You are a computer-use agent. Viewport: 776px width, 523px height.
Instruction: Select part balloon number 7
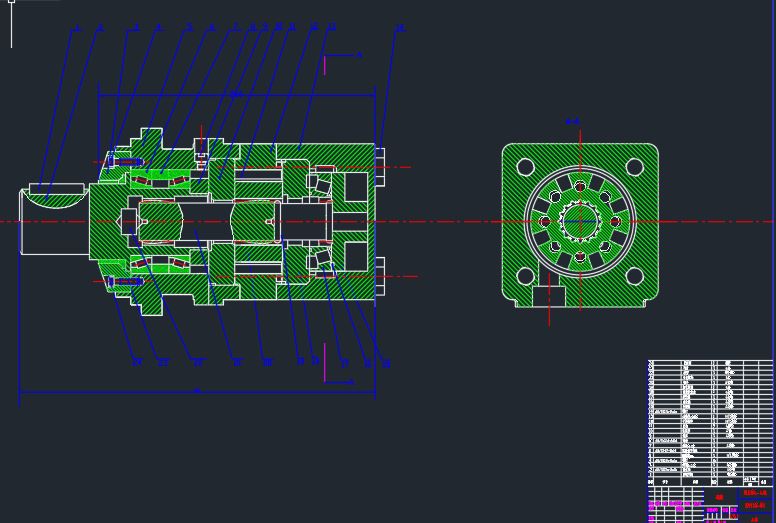[236, 28]
